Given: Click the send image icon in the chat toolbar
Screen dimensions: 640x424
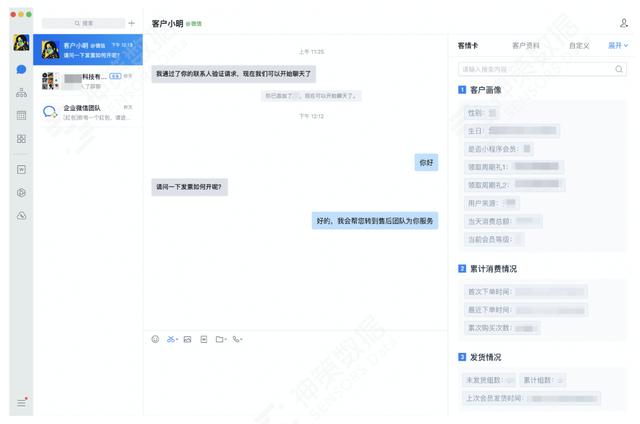Looking at the screenshot, I should coord(187,339).
